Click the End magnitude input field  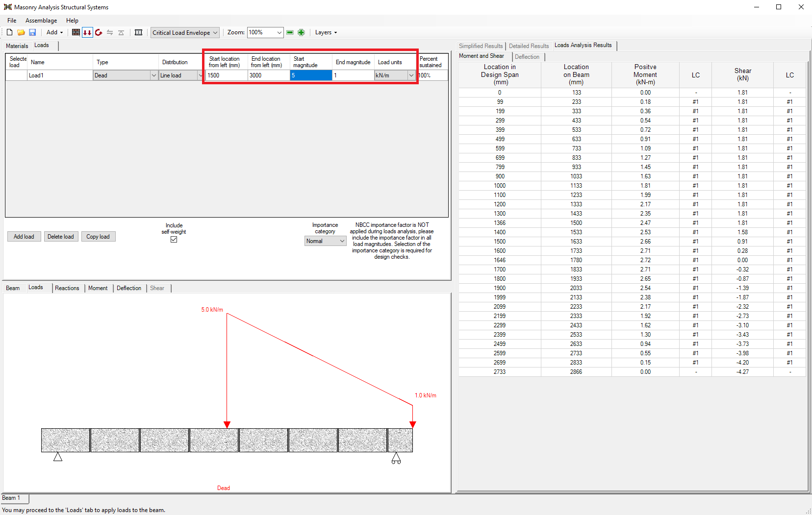[x=353, y=75]
